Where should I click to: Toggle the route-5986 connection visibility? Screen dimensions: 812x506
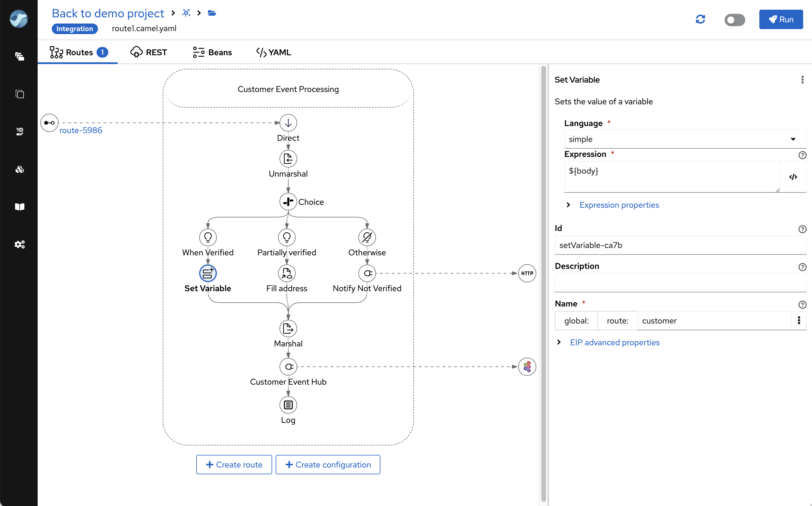(x=50, y=123)
